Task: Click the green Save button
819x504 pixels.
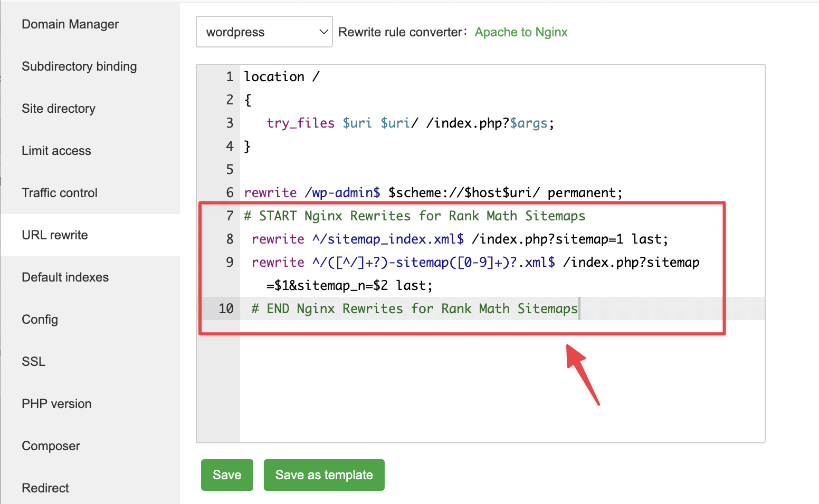Action: click(x=227, y=474)
